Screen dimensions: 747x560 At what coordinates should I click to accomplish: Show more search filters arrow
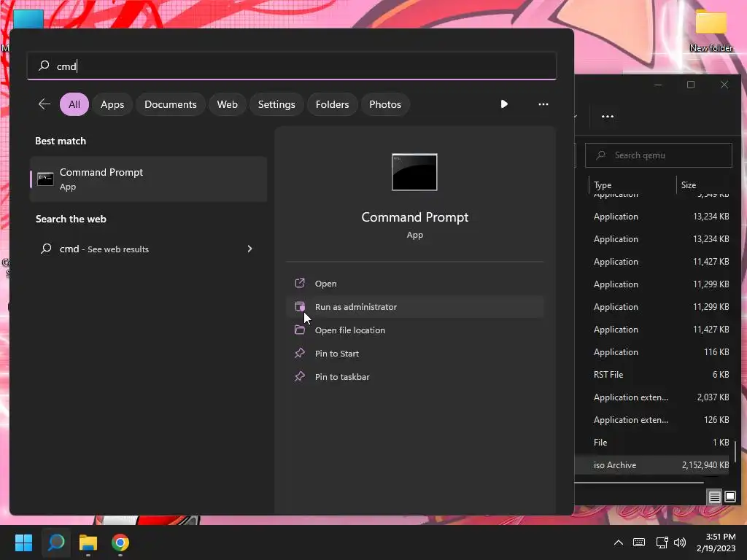click(504, 104)
